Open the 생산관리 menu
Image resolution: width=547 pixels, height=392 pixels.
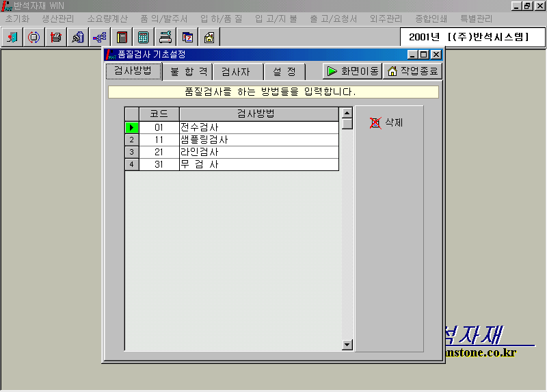(58, 19)
